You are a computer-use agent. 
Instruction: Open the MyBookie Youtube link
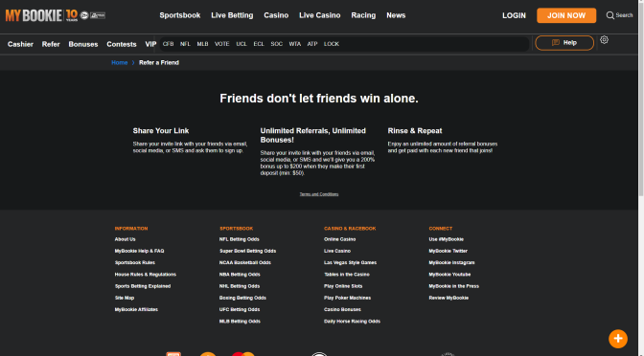click(449, 275)
